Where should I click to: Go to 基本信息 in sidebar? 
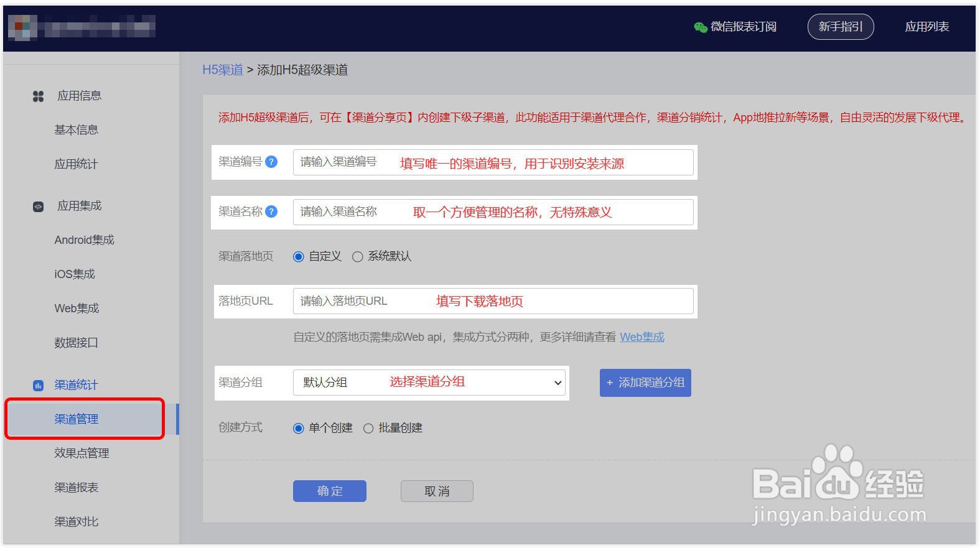pos(76,130)
